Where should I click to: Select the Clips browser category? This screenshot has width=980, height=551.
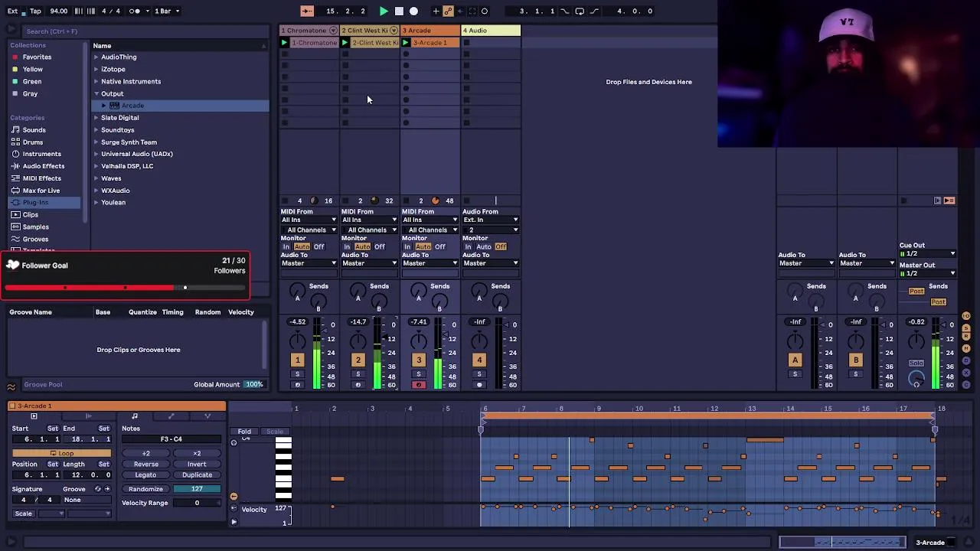tap(31, 215)
